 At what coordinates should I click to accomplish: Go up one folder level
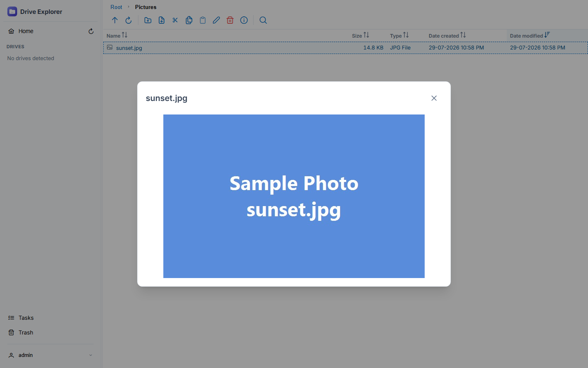(x=115, y=20)
